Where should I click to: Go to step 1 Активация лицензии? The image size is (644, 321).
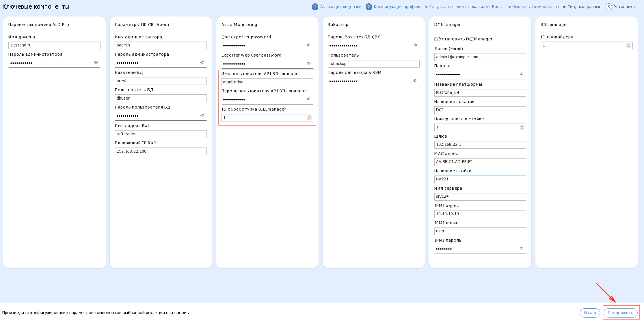tap(337, 7)
